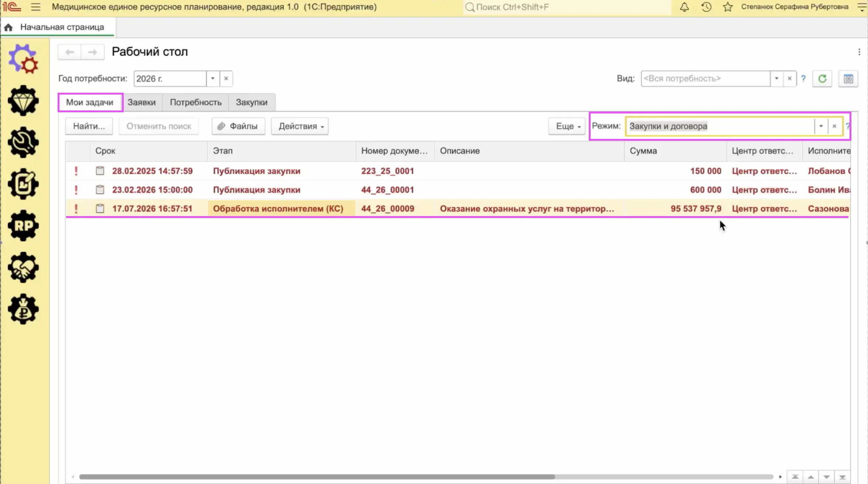Open history clock icon
Viewport: 868px width, 484px height.
(706, 7)
